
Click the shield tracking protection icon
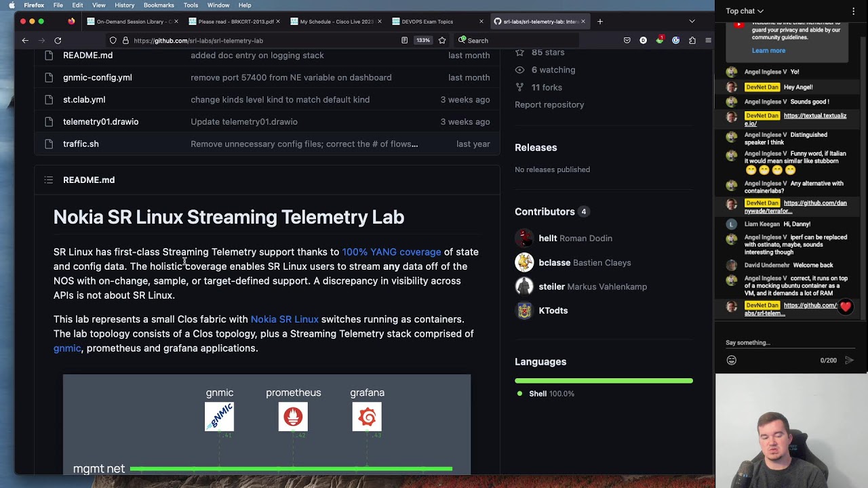(x=113, y=41)
